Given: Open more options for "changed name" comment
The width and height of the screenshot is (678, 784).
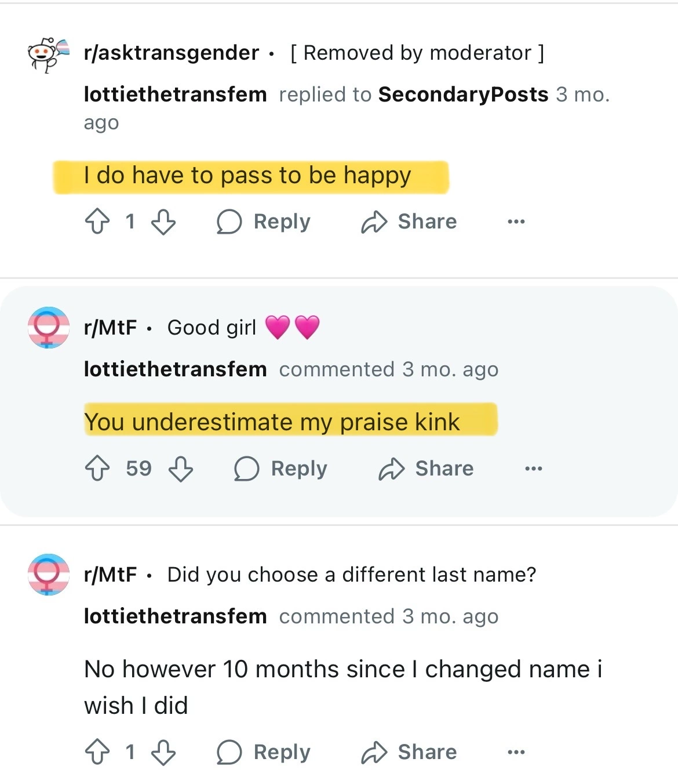Looking at the screenshot, I should tap(516, 752).
